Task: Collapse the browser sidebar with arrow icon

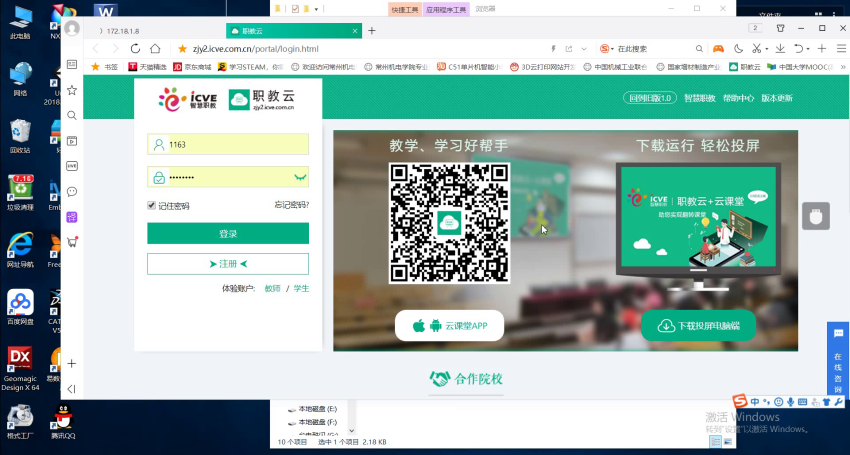Action: (72, 389)
